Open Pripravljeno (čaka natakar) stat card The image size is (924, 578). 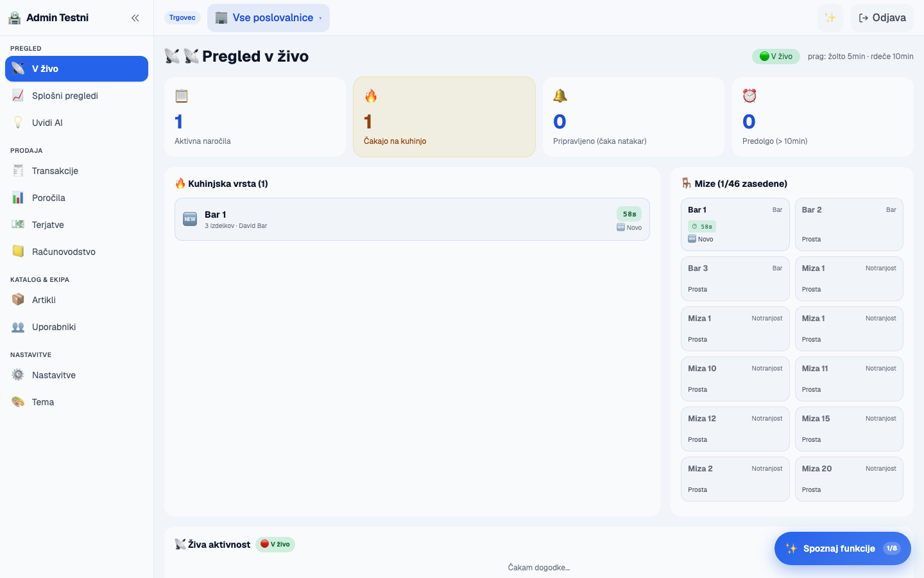(x=633, y=117)
